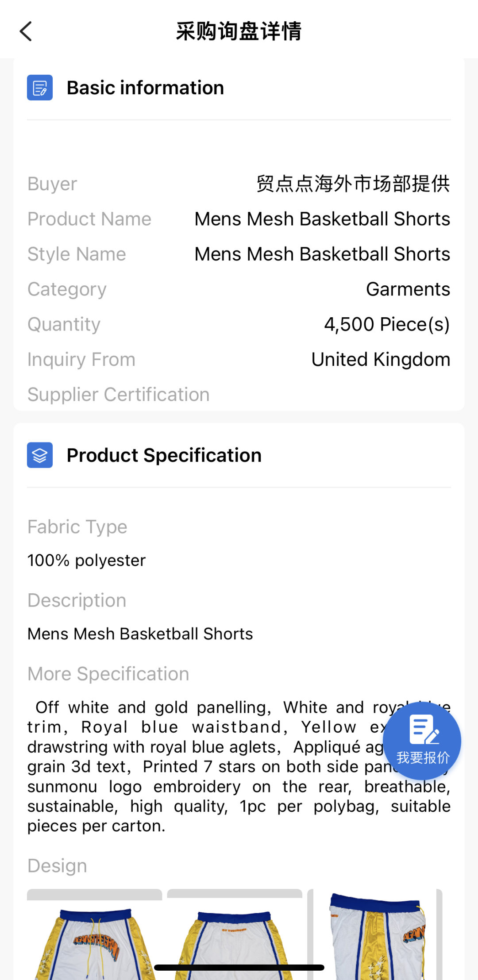
Task: Tap the Design section label
Action: (57, 866)
